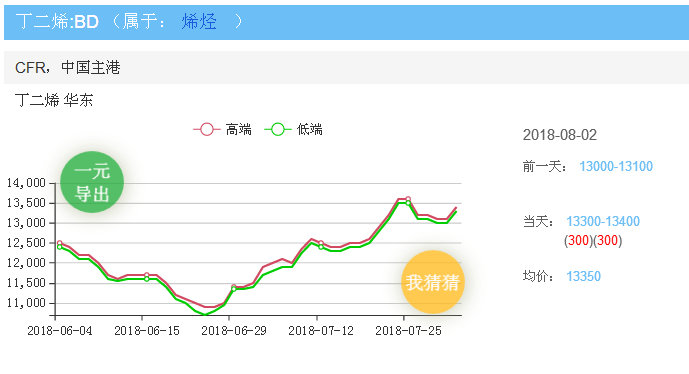Click the peak data point near 2018-07-25
This screenshot has width=689, height=374.
point(408,199)
